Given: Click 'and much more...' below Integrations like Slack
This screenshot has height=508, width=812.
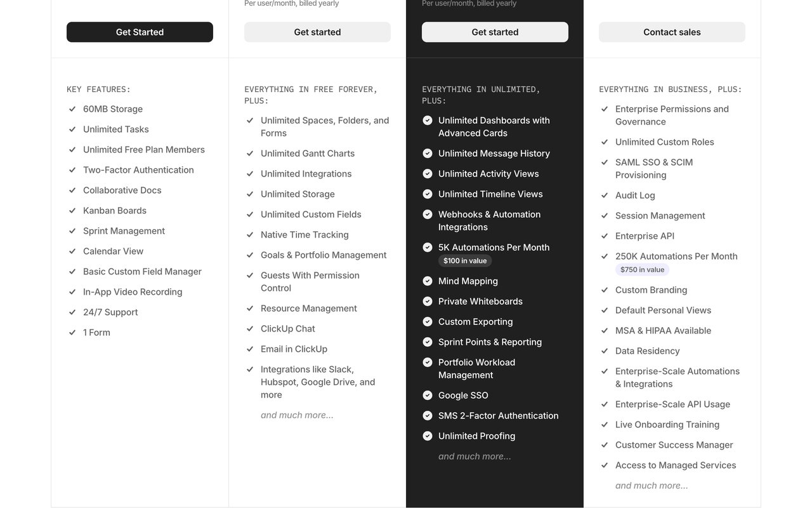Looking at the screenshot, I should pos(297,415).
